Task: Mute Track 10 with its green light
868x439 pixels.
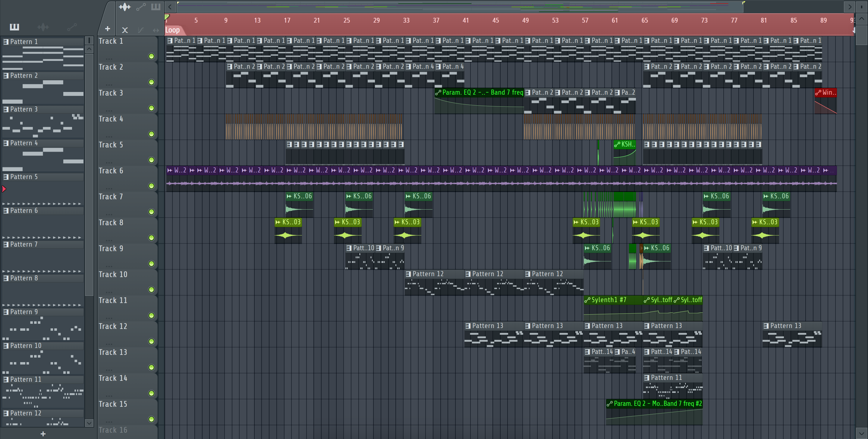Action: click(x=151, y=290)
